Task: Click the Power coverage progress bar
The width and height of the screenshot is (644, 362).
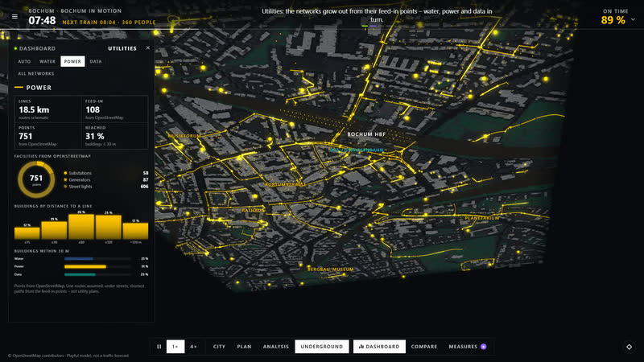Action: 97,267
